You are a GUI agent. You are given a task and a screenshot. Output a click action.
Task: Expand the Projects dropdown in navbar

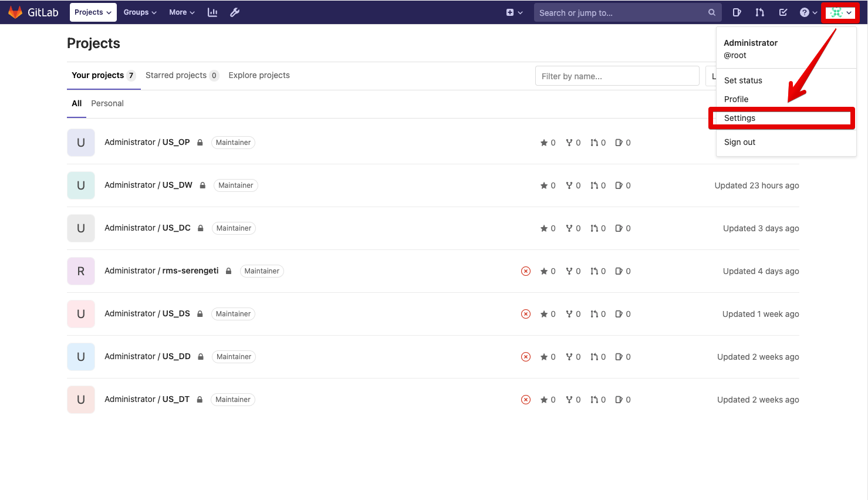[93, 12]
